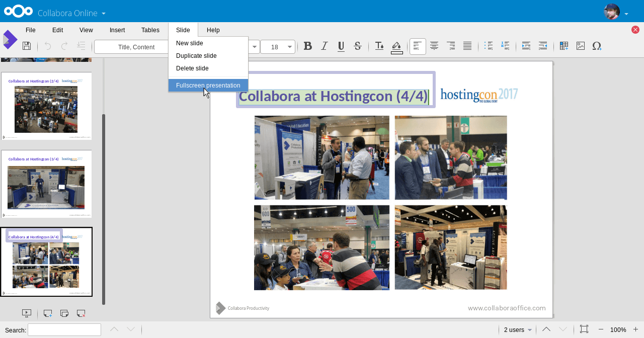Screen dimensions: 644x338
Task: Click the zoom out minus button
Action: point(601,329)
